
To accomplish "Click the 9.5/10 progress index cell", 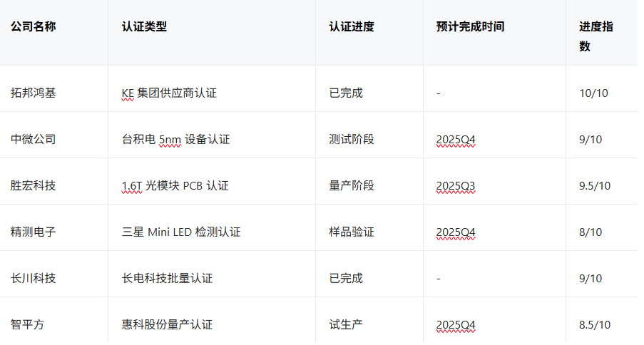I will [595, 185].
